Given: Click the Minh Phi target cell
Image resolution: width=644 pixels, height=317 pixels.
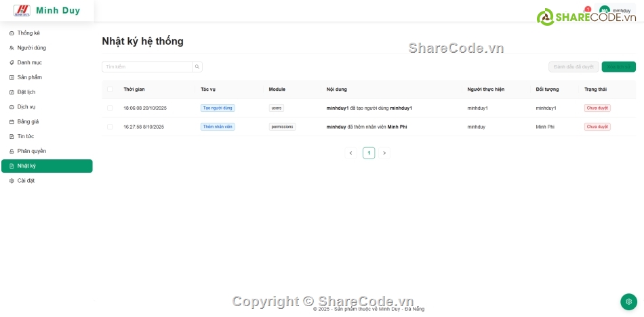Looking at the screenshot, I should pyautogui.click(x=545, y=127).
